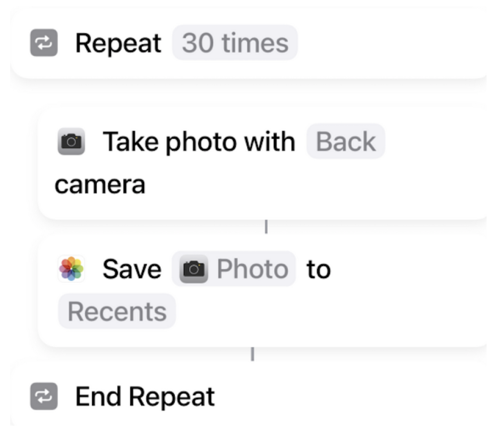Click connector line between Take photo and Save
Screen dimensions: 504x430
tap(266, 227)
